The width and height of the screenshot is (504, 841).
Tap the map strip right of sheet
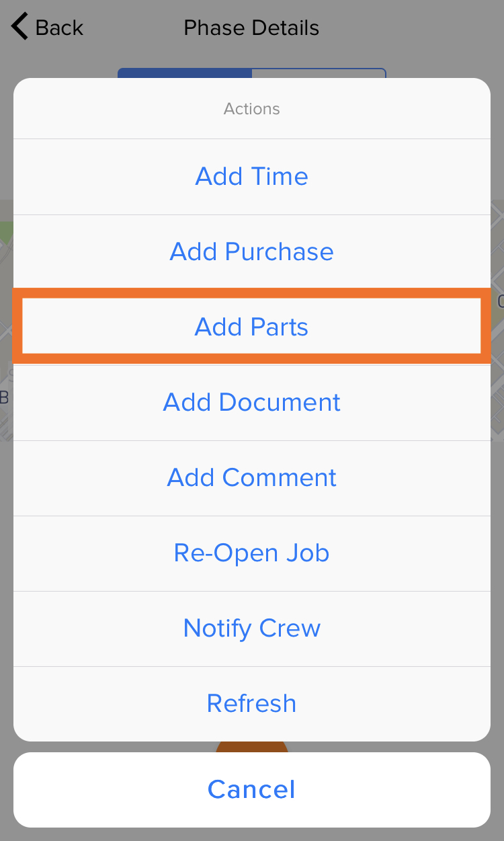click(497, 320)
